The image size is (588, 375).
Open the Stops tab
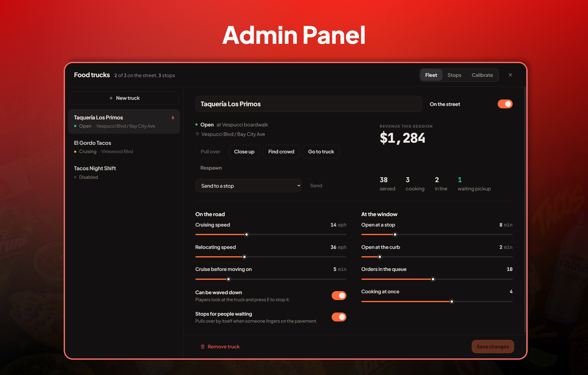pyautogui.click(x=454, y=75)
